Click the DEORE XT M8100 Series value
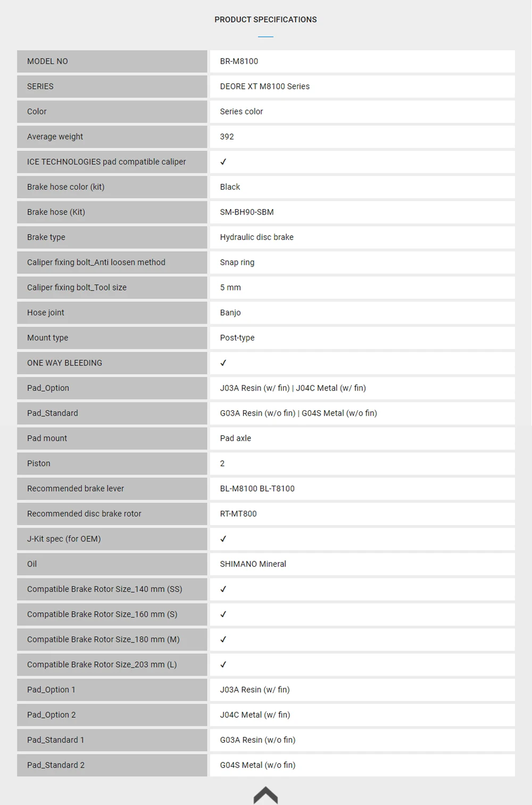The width and height of the screenshot is (532, 805). [264, 86]
